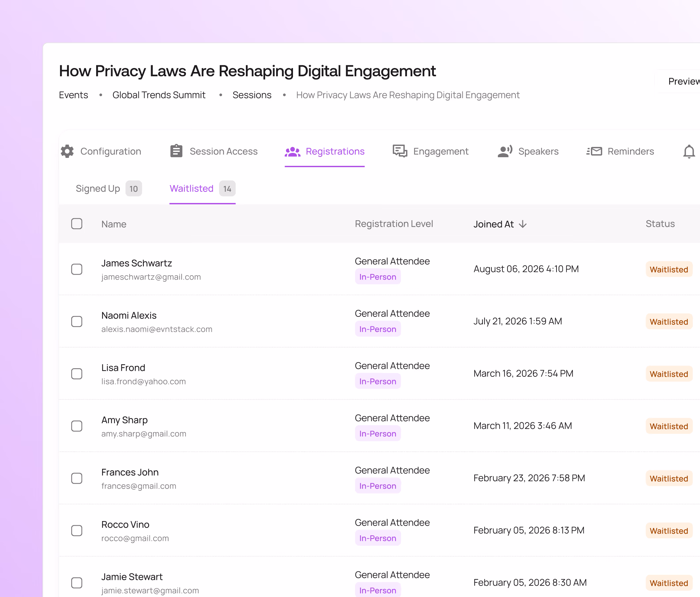700x597 pixels.
Task: Click the Registrations people icon
Action: (293, 152)
